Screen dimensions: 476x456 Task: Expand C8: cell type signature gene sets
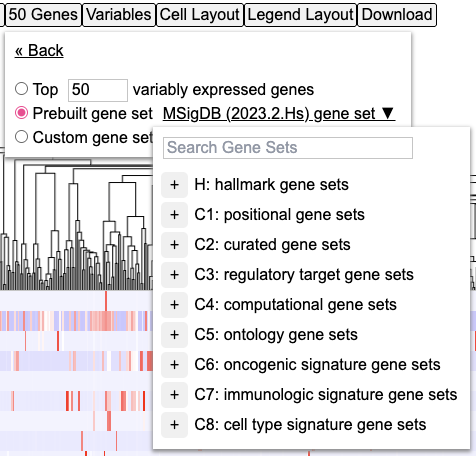click(x=174, y=425)
